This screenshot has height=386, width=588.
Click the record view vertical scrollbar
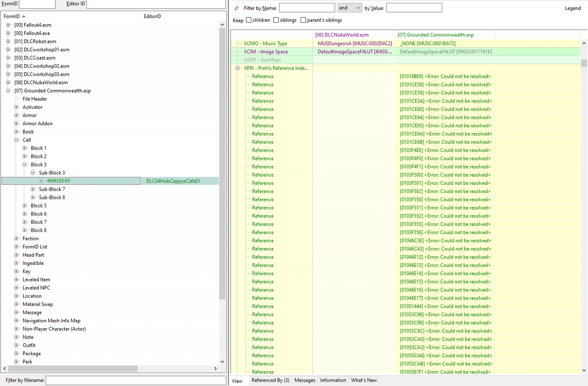(x=584, y=63)
